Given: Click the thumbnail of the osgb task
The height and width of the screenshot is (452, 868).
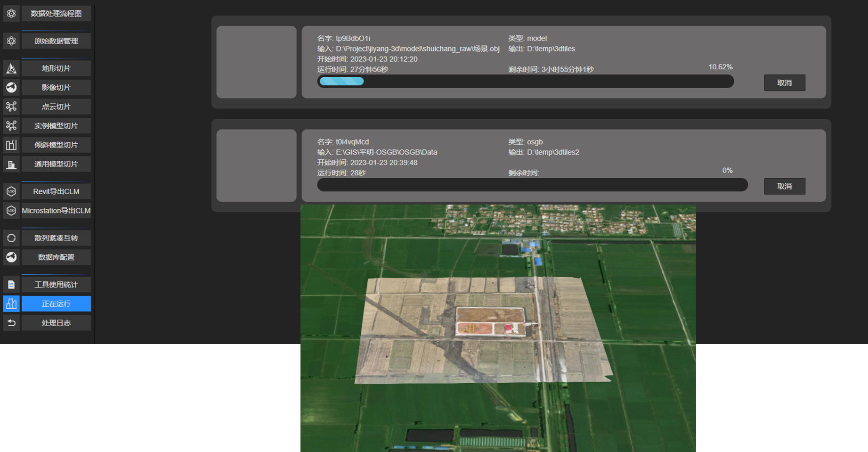Looking at the screenshot, I should tap(256, 165).
